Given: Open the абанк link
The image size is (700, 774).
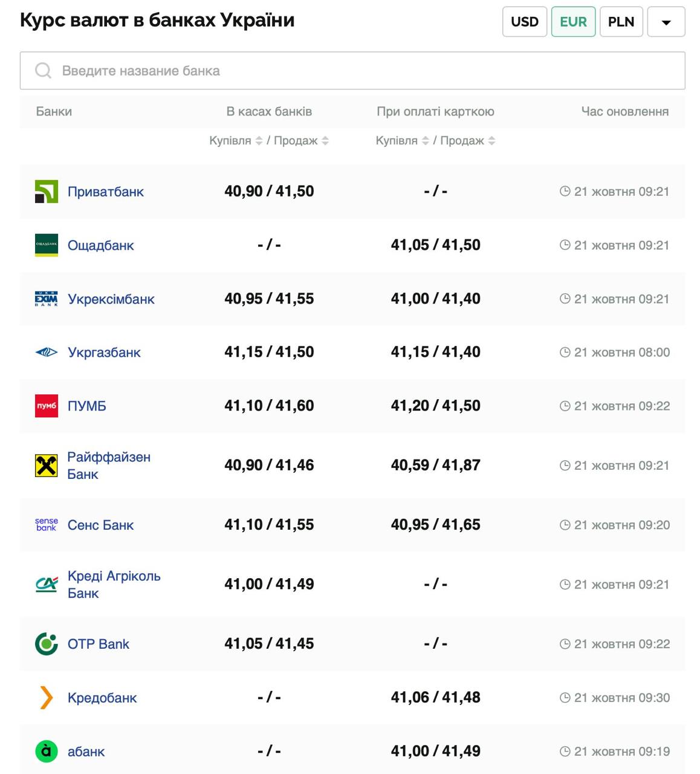Looking at the screenshot, I should (86, 752).
